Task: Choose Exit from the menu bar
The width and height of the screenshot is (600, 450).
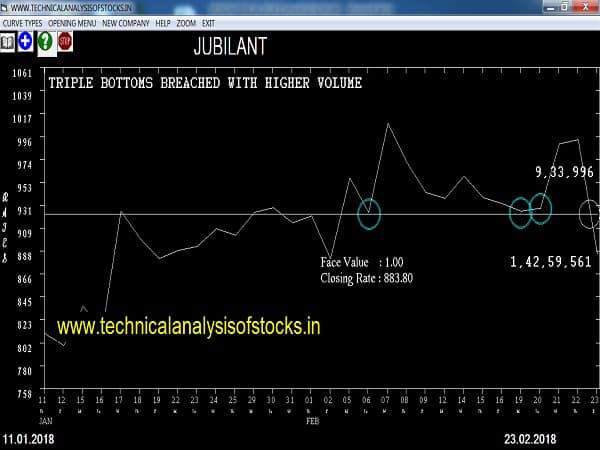Action: click(208, 23)
